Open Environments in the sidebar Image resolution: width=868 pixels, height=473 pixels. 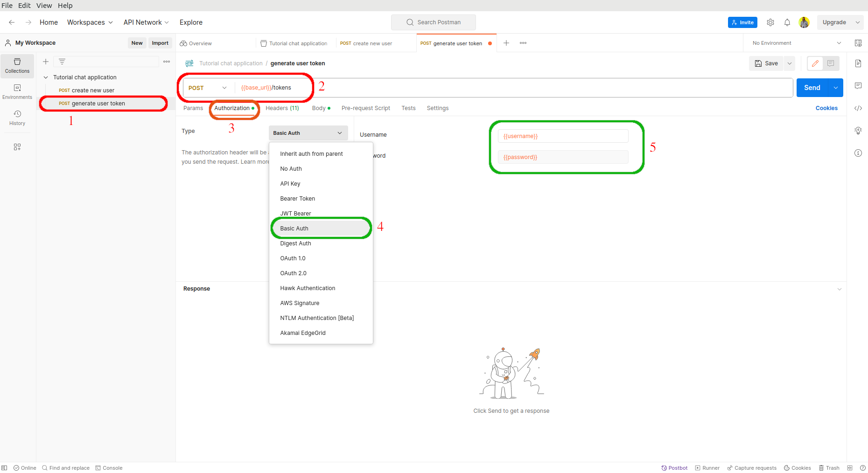coord(17,92)
